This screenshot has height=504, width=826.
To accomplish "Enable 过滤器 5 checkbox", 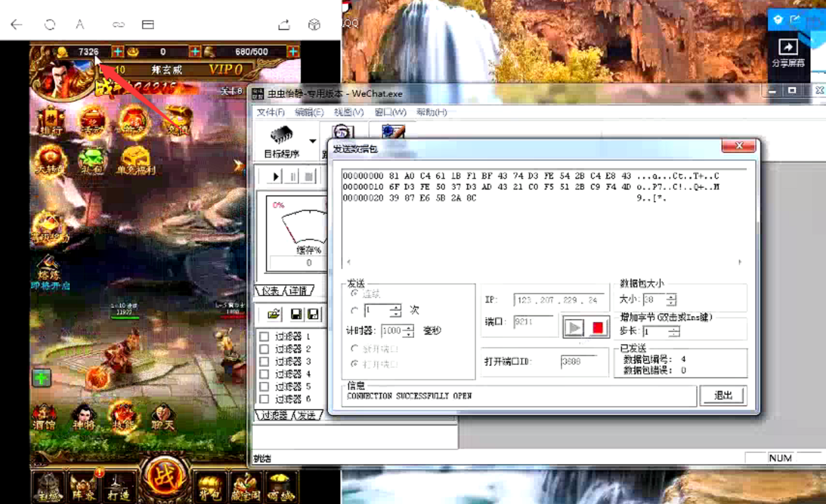I will (264, 386).
